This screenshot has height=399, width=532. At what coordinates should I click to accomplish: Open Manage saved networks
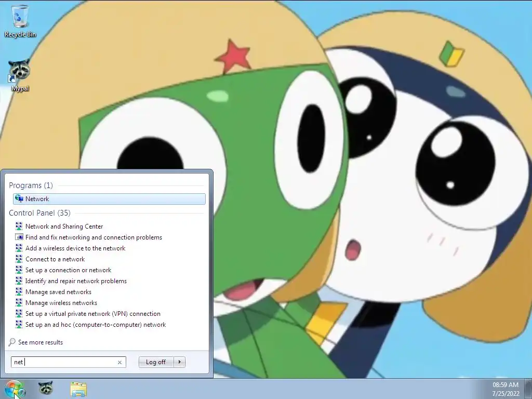coord(58,292)
